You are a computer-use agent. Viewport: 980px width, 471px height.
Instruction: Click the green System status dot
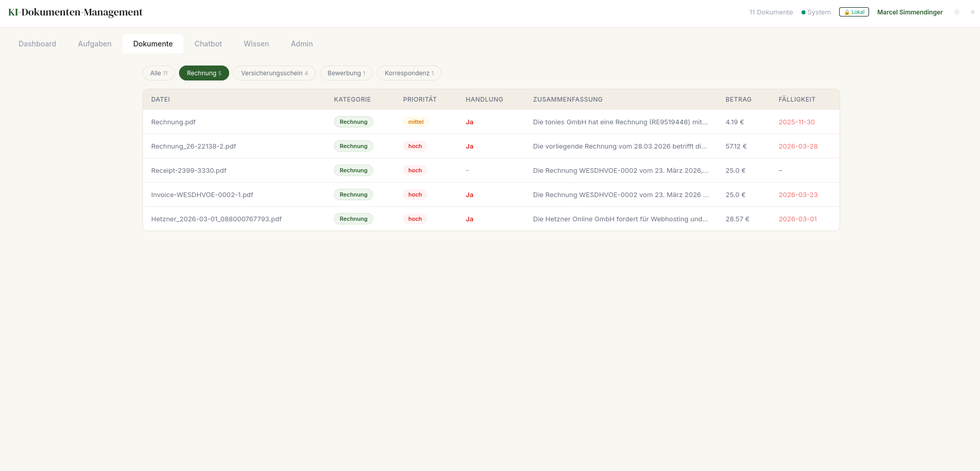pyautogui.click(x=803, y=12)
